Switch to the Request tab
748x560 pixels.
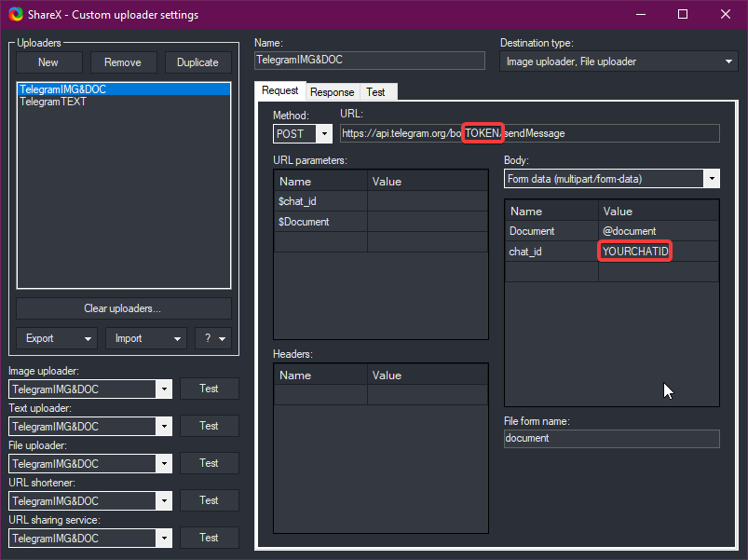pyautogui.click(x=280, y=90)
